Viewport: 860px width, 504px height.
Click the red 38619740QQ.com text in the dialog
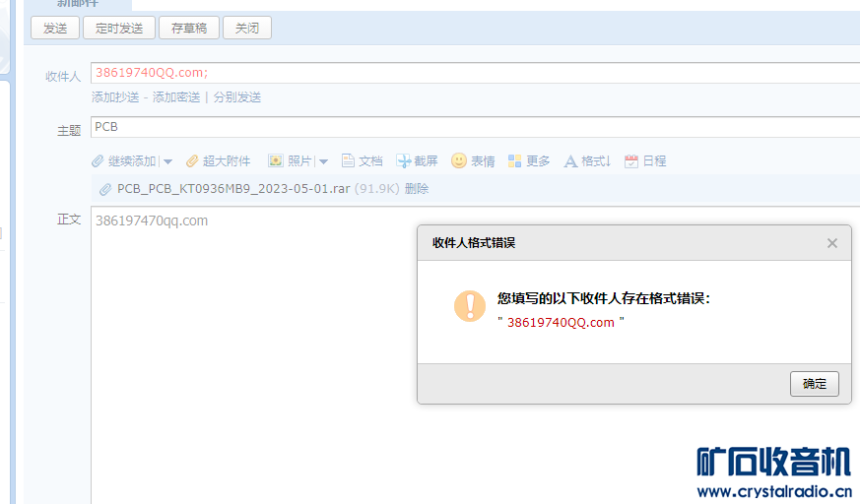pos(561,323)
